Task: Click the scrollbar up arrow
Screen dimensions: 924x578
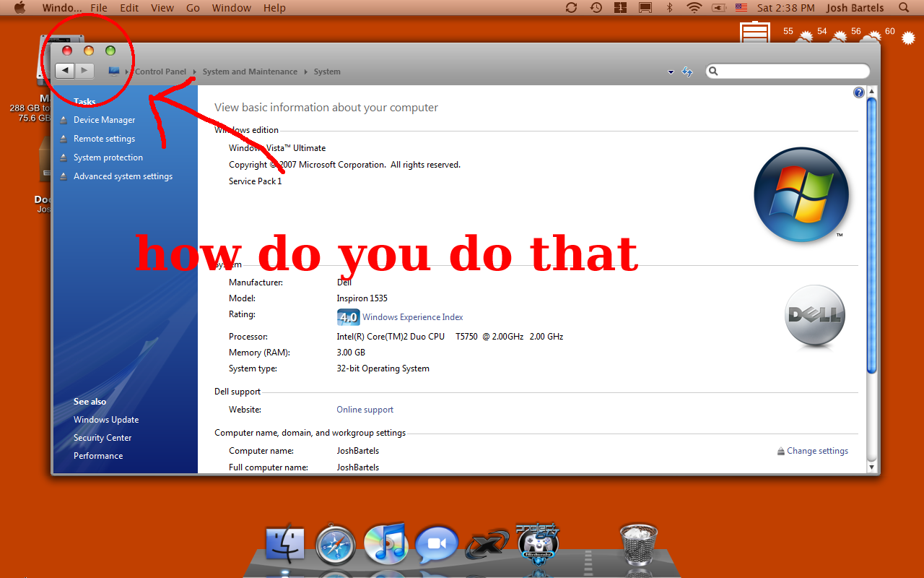Action: coord(871,92)
